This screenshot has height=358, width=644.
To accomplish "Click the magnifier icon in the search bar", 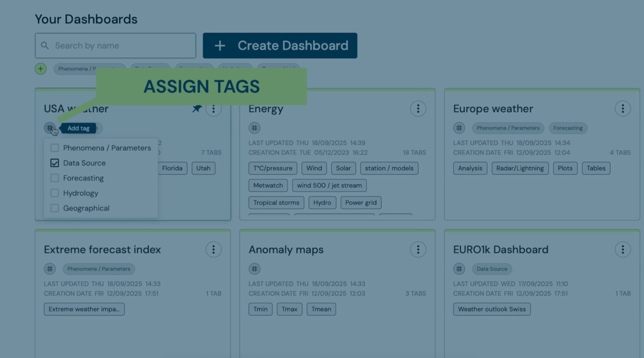I will click(x=45, y=46).
